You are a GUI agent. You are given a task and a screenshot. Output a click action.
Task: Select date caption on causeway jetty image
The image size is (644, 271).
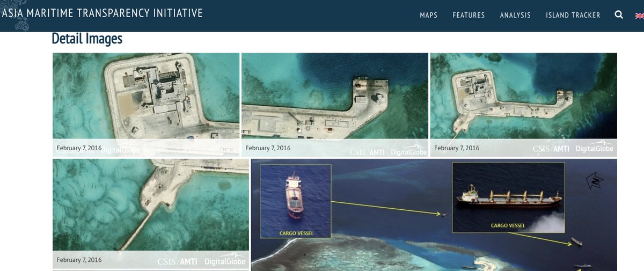click(x=79, y=260)
